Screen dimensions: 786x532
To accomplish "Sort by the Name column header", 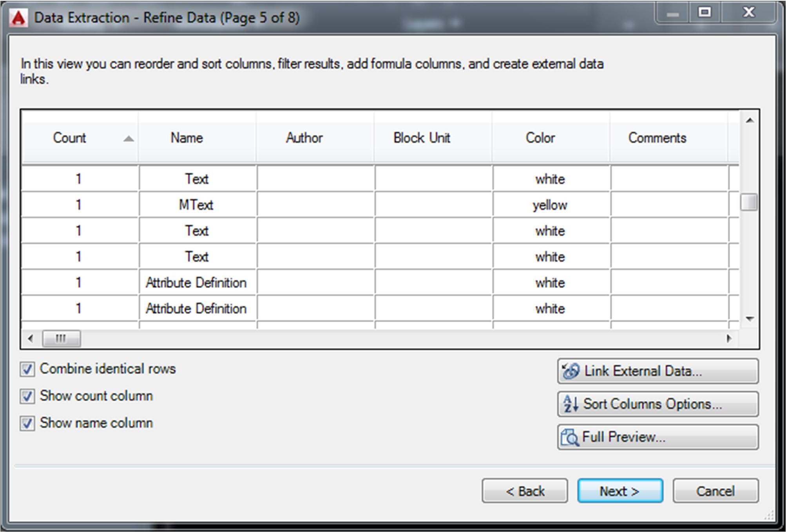I will pos(187,138).
